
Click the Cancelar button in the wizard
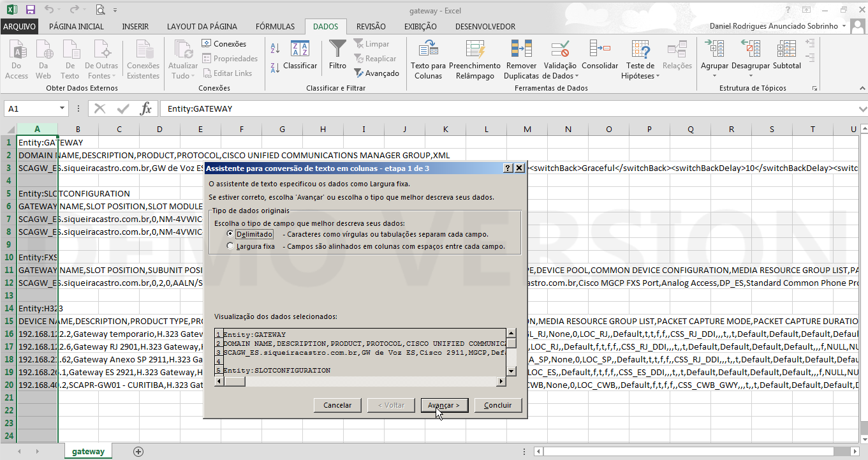pyautogui.click(x=337, y=405)
